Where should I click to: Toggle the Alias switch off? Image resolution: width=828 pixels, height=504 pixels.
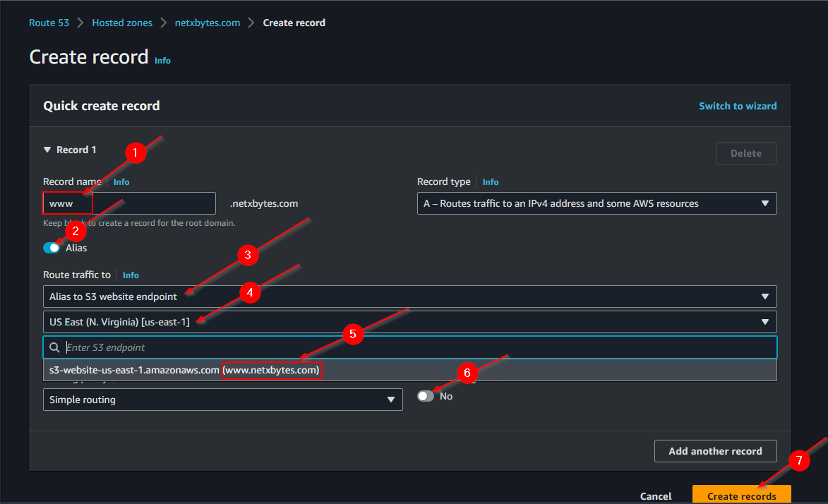[x=52, y=248]
